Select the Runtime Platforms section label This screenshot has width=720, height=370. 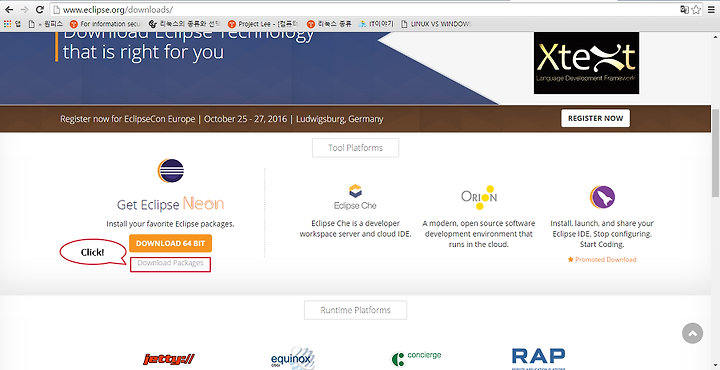click(x=355, y=310)
